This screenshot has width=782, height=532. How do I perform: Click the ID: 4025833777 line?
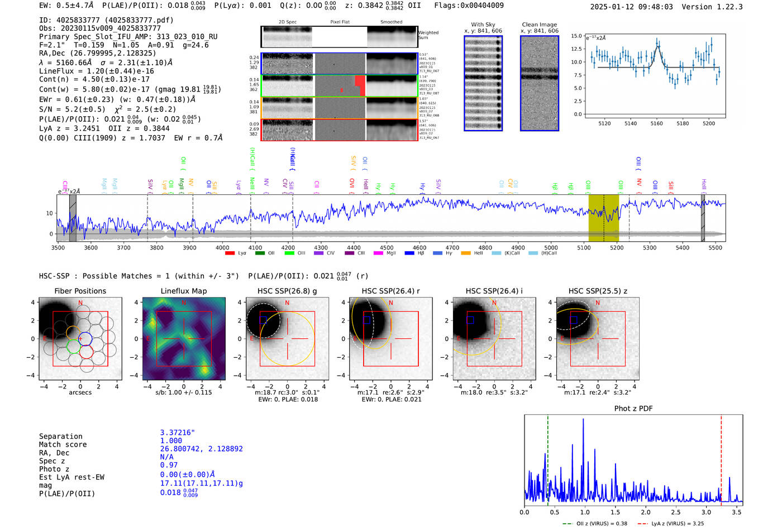point(106,20)
